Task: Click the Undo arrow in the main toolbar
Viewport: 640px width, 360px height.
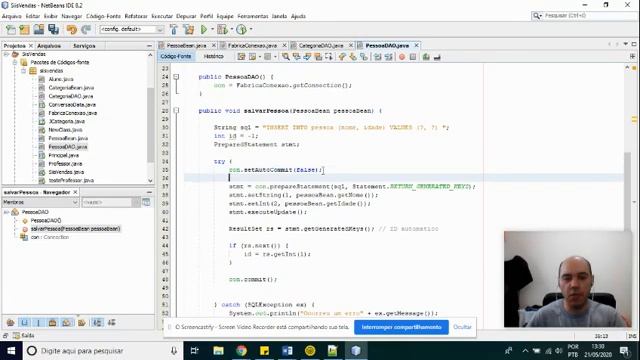Action: coord(72,29)
